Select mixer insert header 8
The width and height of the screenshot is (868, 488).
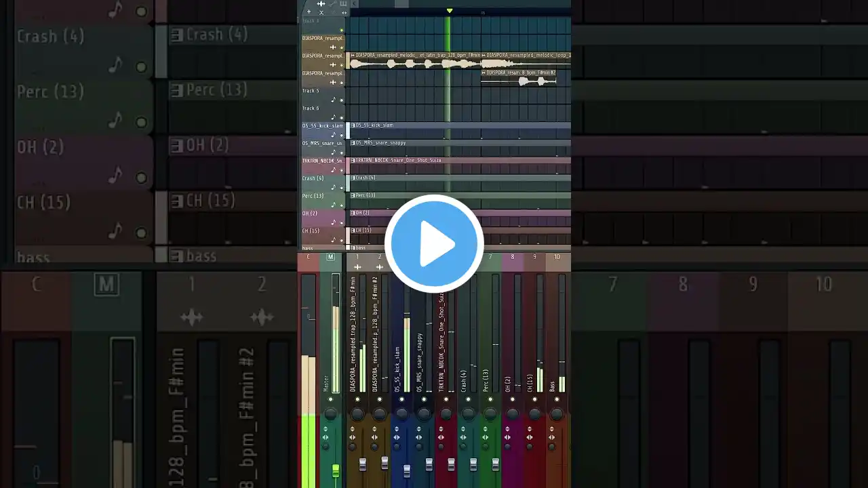pos(513,257)
